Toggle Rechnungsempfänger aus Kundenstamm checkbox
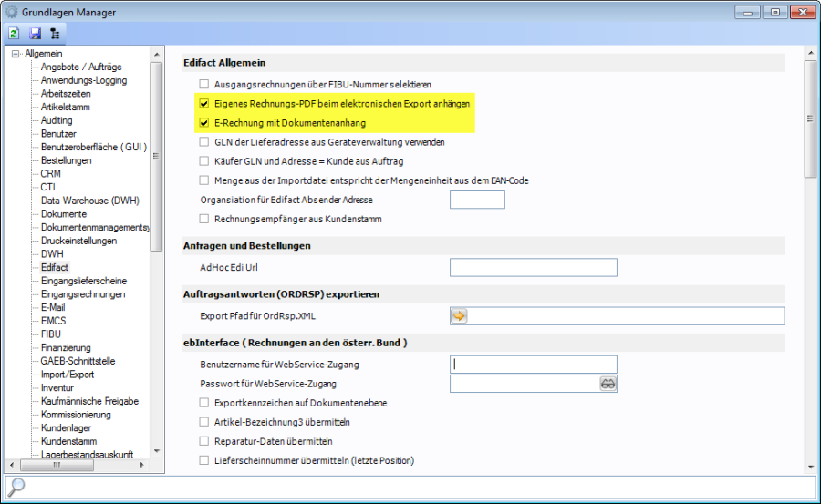Image resolution: width=821 pixels, height=504 pixels. click(x=204, y=219)
